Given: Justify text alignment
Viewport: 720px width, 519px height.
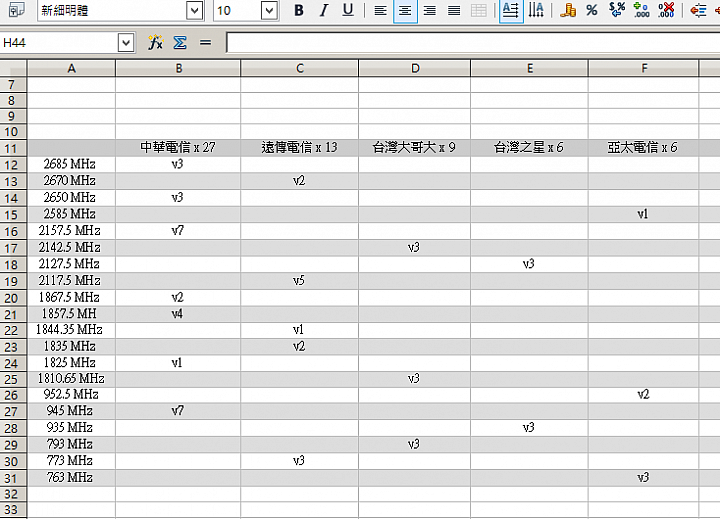Looking at the screenshot, I should click(x=454, y=10).
